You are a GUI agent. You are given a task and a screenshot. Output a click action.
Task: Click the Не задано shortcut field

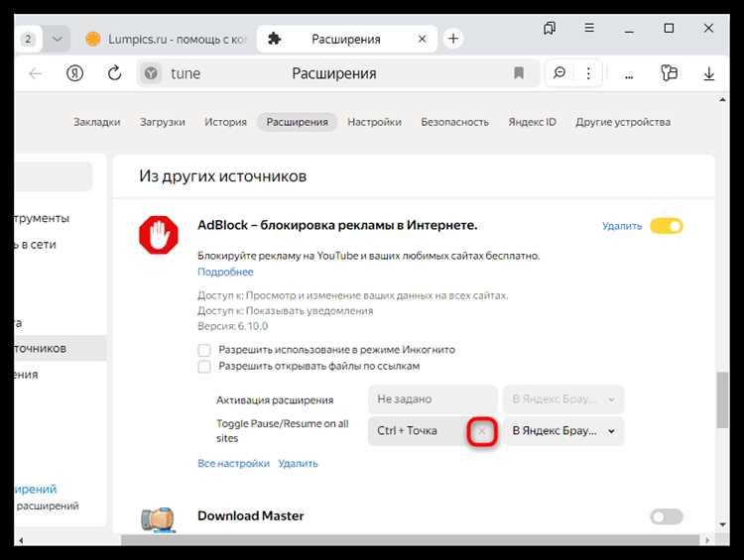pos(433,399)
